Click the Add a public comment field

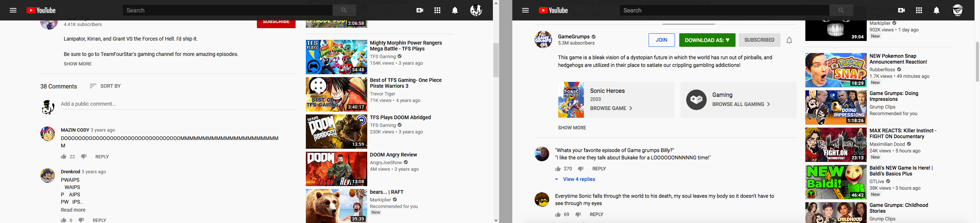179,104
